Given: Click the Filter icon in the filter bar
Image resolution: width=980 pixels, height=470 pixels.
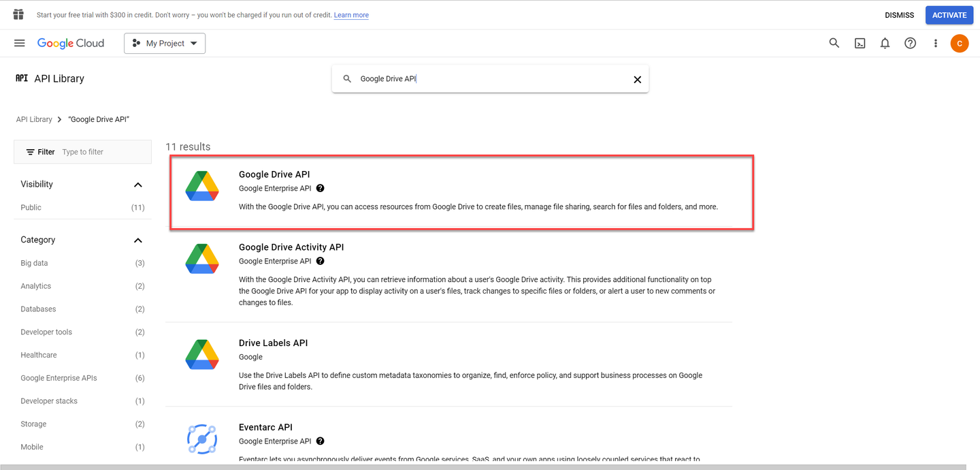Looking at the screenshot, I should tap(30, 152).
